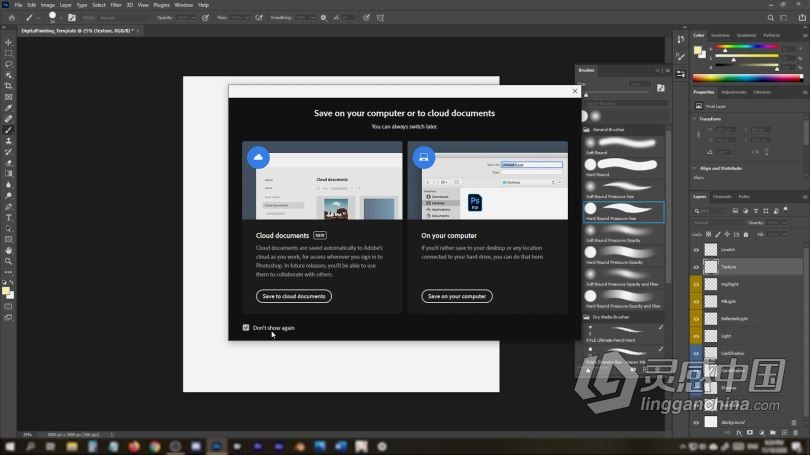Select the Brush tool in the toolbar
Screen dimensions: 810x455
pyautogui.click(x=8, y=130)
